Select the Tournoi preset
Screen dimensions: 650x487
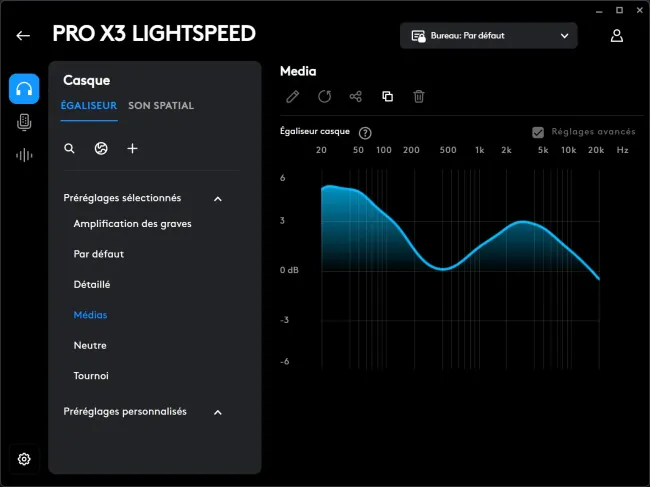click(x=91, y=376)
